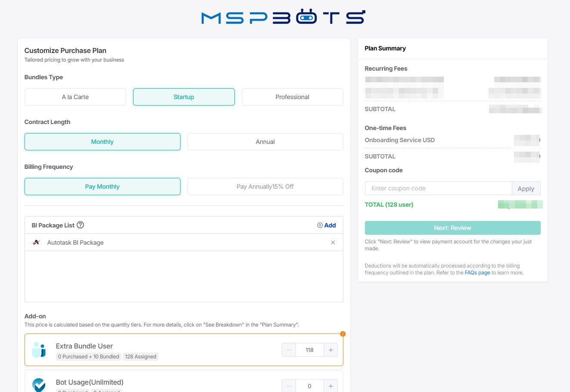Remove the Autotask BI Package
The image size is (570, 392).
click(x=333, y=243)
